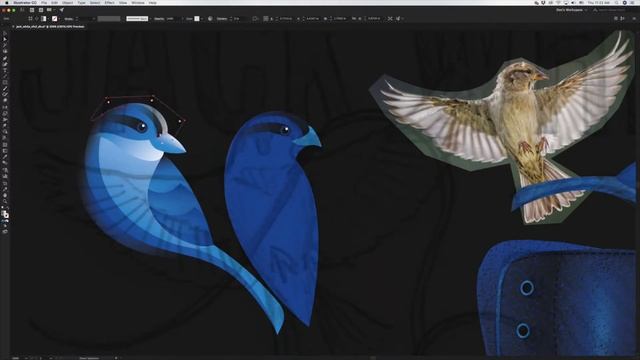Viewport: 640px width, 360px height.
Task: Click the Stroke swatch in the control bar
Action: pyautogui.click(x=55, y=19)
